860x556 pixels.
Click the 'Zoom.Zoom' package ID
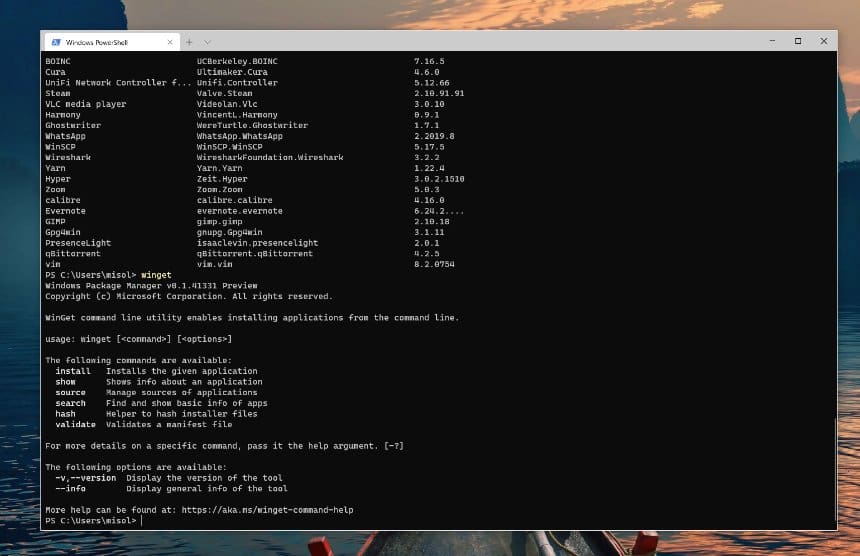click(x=219, y=190)
